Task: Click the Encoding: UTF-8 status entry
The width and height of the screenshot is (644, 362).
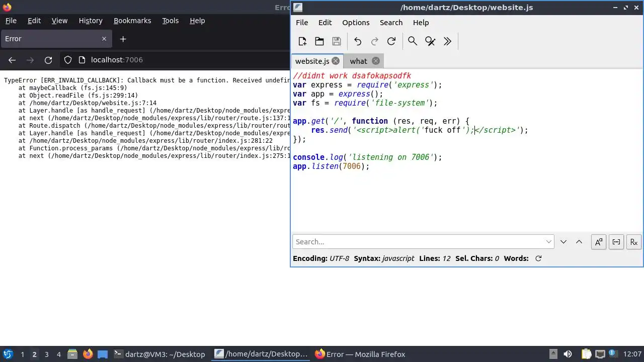Action: click(x=321, y=258)
